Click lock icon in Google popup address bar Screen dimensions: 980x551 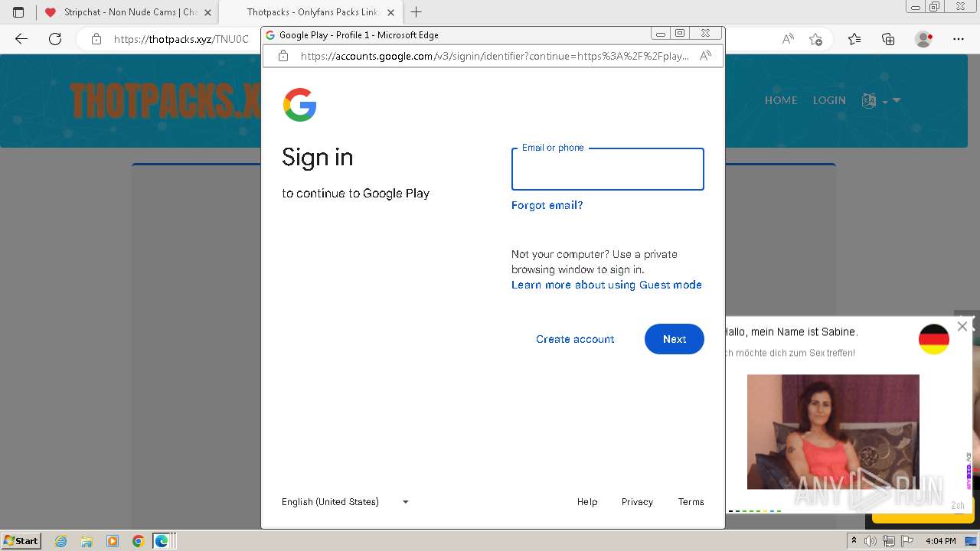pos(283,56)
